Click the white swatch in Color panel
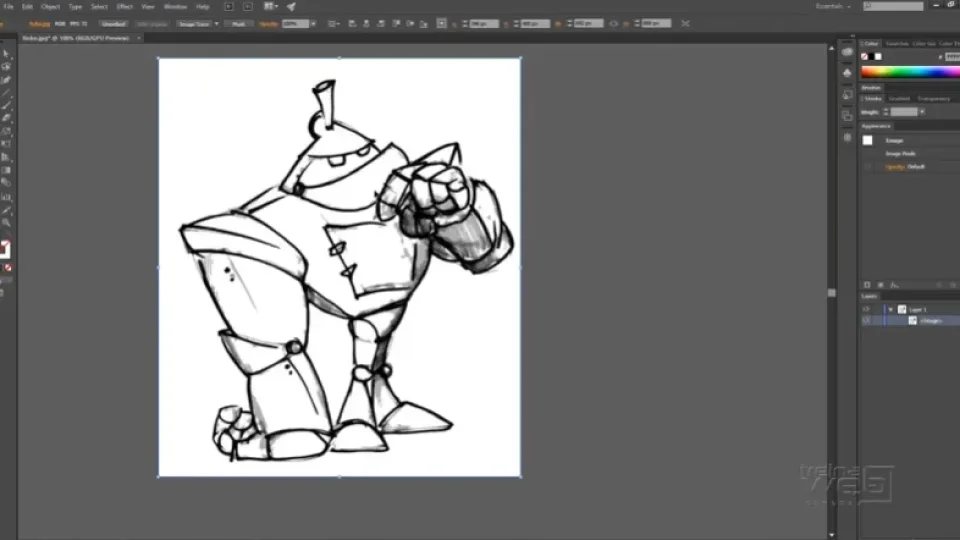The width and height of the screenshot is (960, 540). tap(879, 57)
